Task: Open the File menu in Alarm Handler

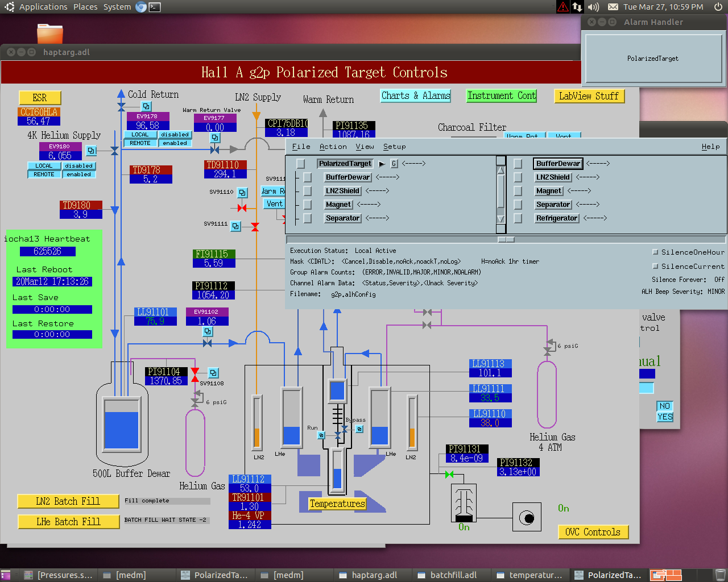Action: pos(301,147)
